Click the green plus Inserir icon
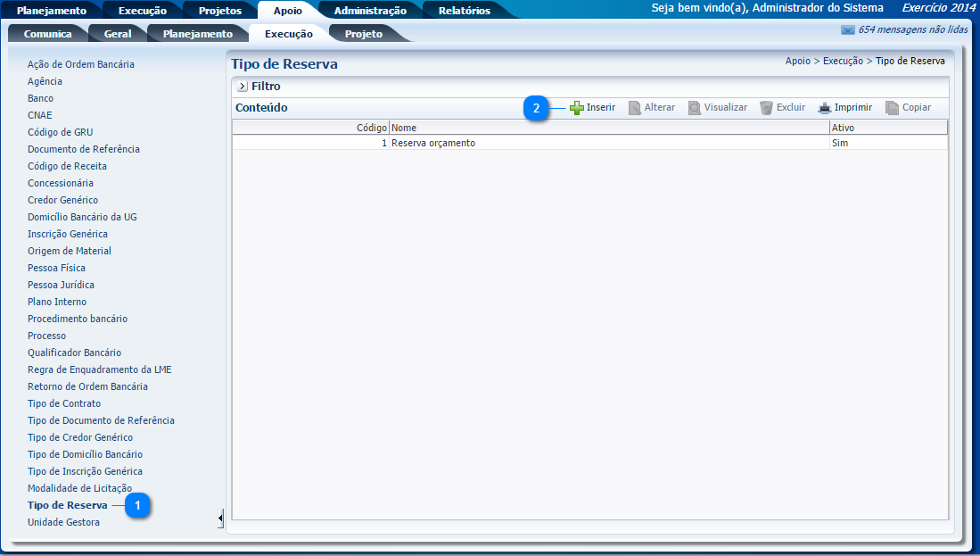The width and height of the screenshot is (980, 556). click(x=577, y=108)
